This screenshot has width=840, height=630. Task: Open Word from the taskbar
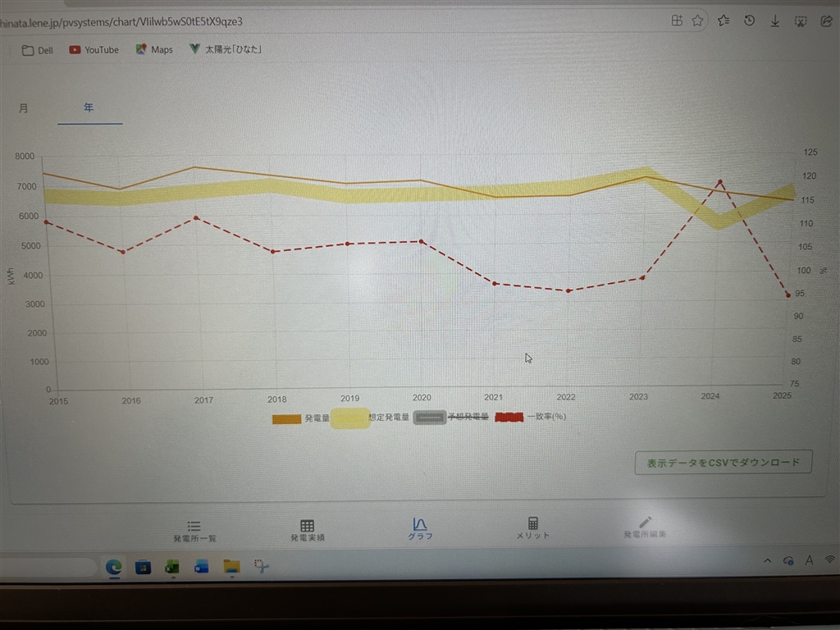[x=202, y=566]
